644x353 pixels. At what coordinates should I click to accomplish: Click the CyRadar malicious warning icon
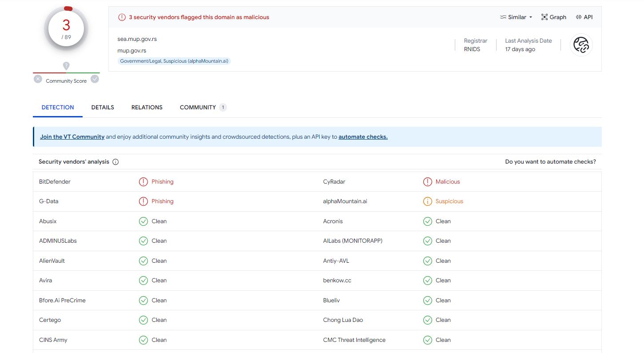pyautogui.click(x=428, y=182)
